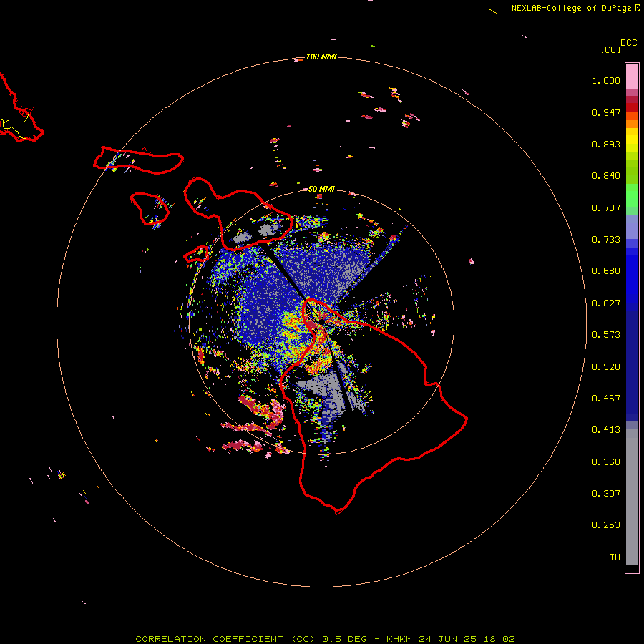Select the 0.627 scale value

tap(606, 303)
